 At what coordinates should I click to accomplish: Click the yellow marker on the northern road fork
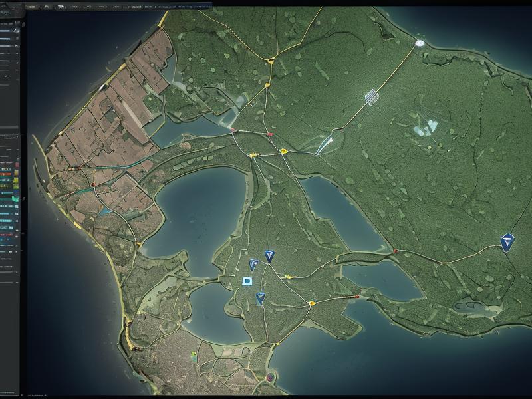[x=270, y=61]
